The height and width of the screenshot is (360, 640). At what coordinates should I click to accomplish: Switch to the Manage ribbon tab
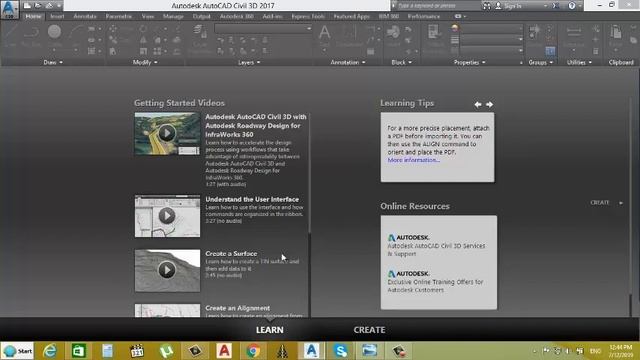173,16
